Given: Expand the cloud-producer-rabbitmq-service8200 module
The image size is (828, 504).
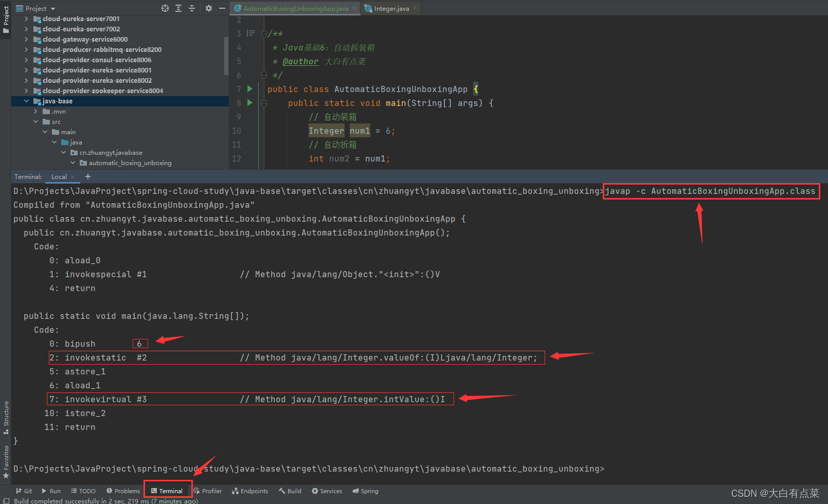Looking at the screenshot, I should point(26,49).
